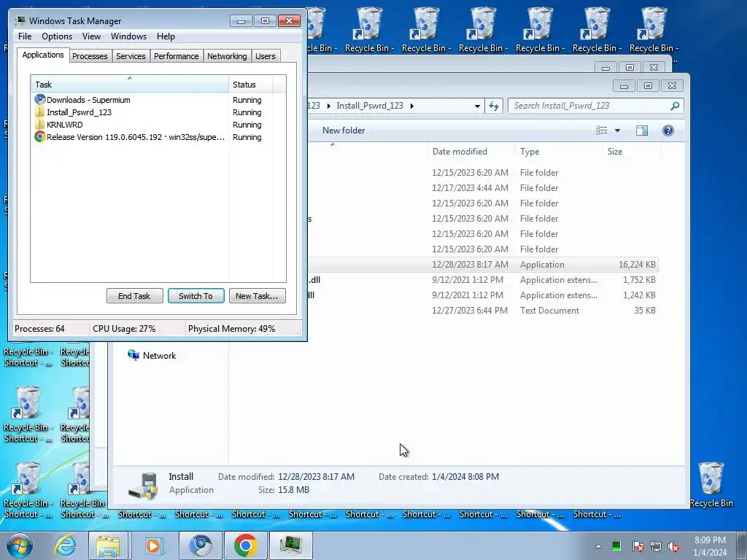Screen dimensions: 747x560
Task: Switch to the Services tab
Action: (x=131, y=56)
